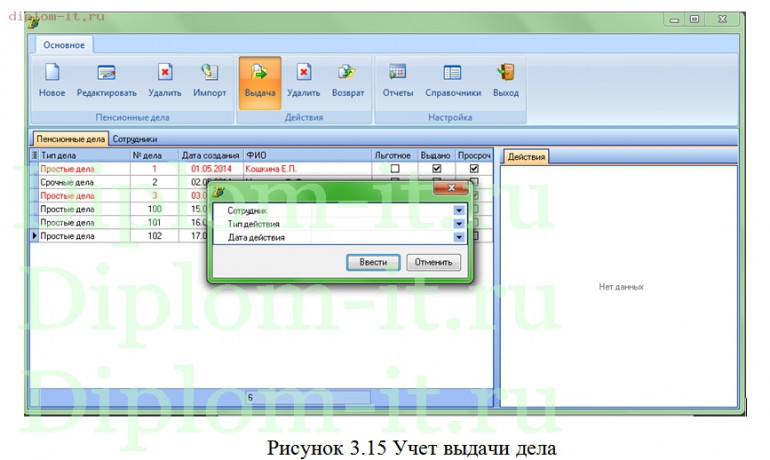Click the Выход exit icon
Viewport: 770px width, 460px height.
pyautogui.click(x=505, y=73)
